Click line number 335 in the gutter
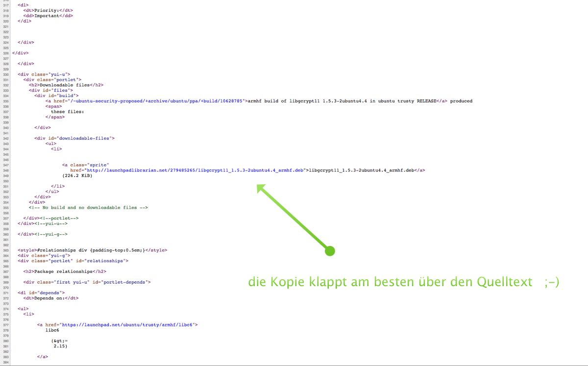This screenshot has height=366, width=588. [x=6, y=101]
